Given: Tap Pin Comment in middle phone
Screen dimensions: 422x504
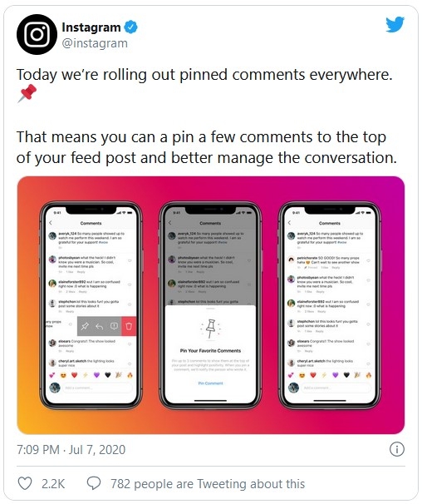Looking at the screenshot, I should 210,383.
